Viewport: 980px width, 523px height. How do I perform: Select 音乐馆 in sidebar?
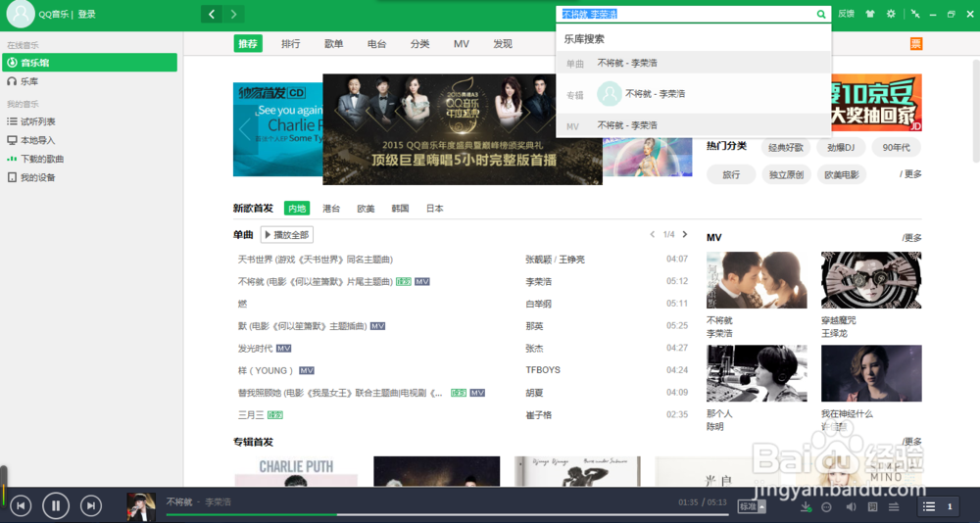[x=89, y=63]
